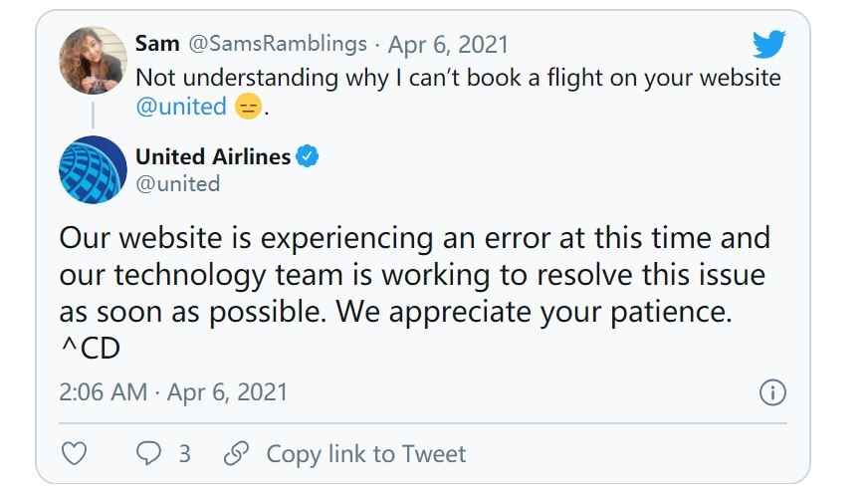
Task: Click the blue @united mention in Sam's tweet
Action: click(x=180, y=107)
